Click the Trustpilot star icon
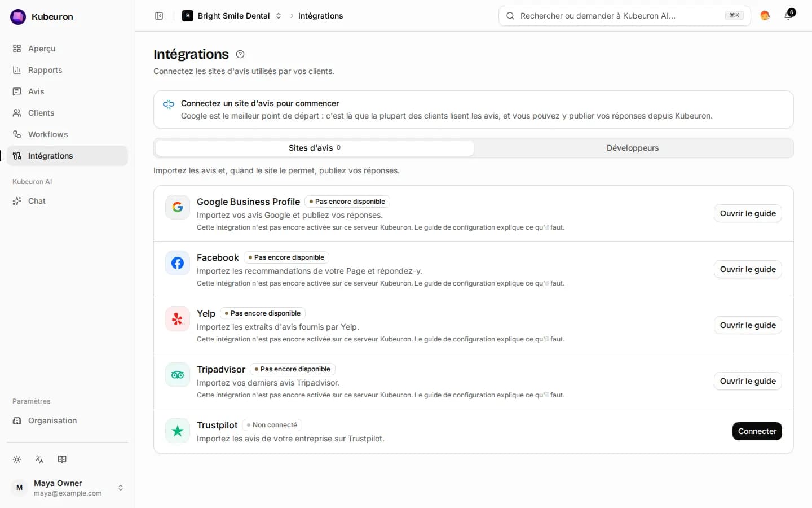 pos(178,431)
